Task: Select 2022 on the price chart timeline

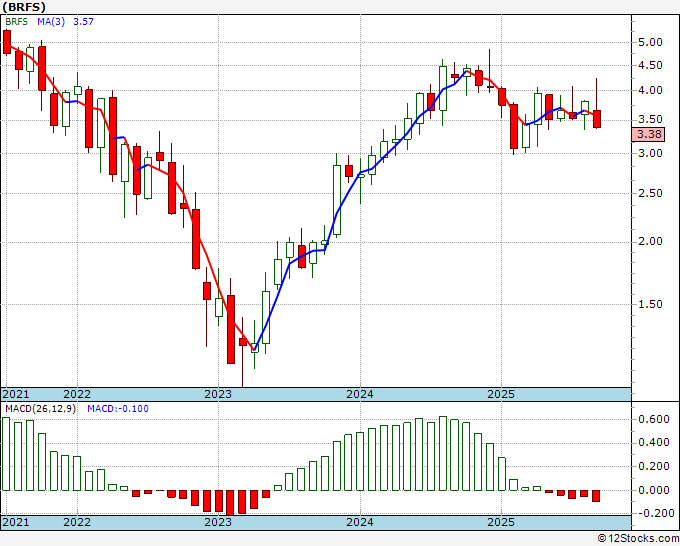Action: pyautogui.click(x=77, y=394)
